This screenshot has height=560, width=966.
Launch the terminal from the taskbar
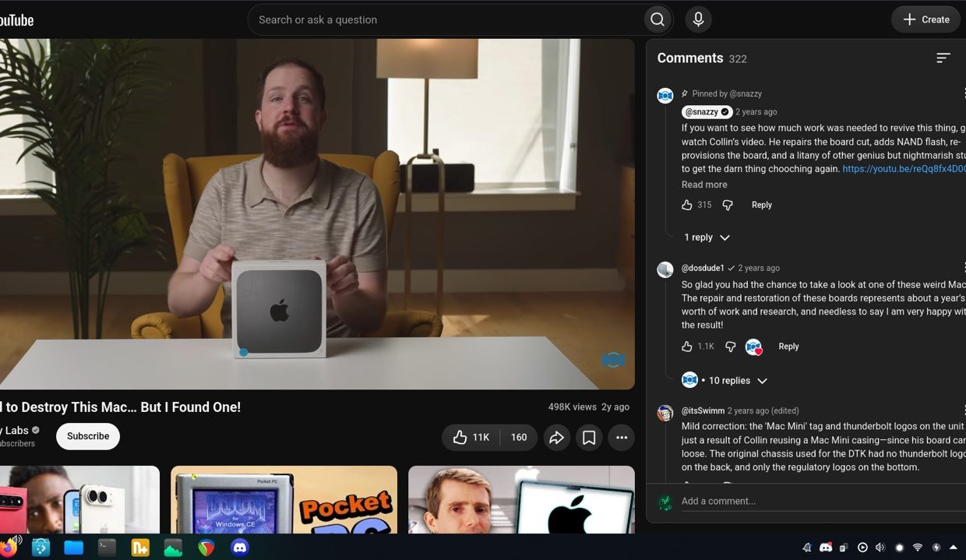(107, 548)
